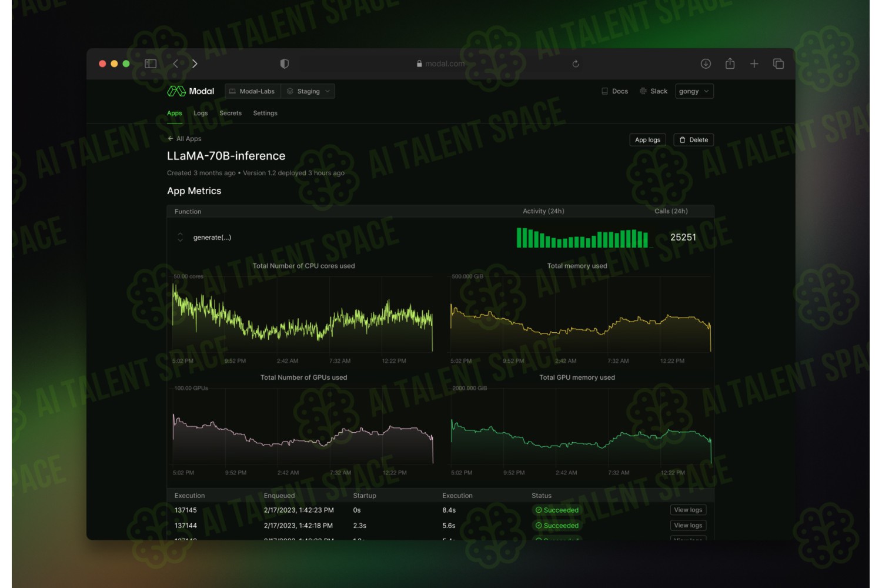882x588 pixels.
Task: Switch to the Logs tab
Action: click(201, 113)
